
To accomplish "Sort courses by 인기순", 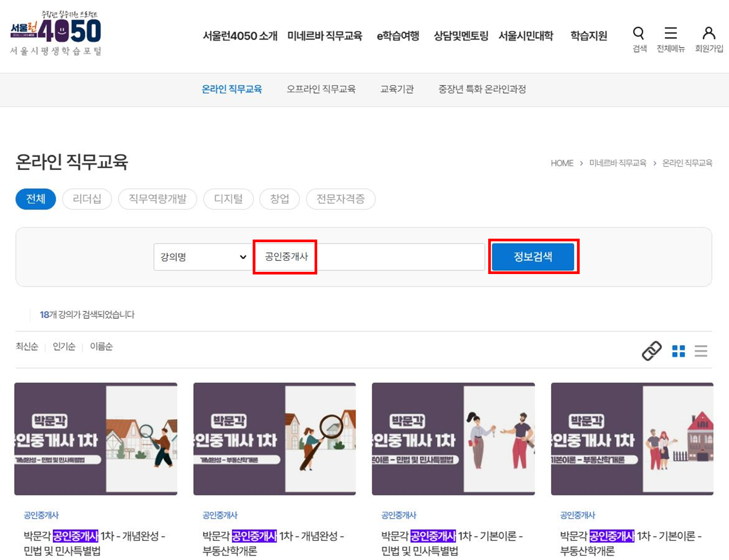I will (x=64, y=347).
